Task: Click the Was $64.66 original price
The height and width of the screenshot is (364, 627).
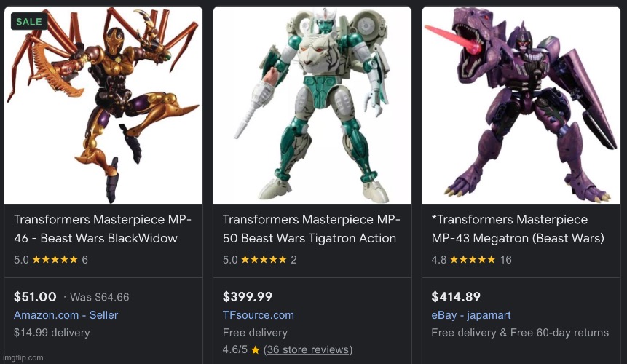Action: [100, 297]
